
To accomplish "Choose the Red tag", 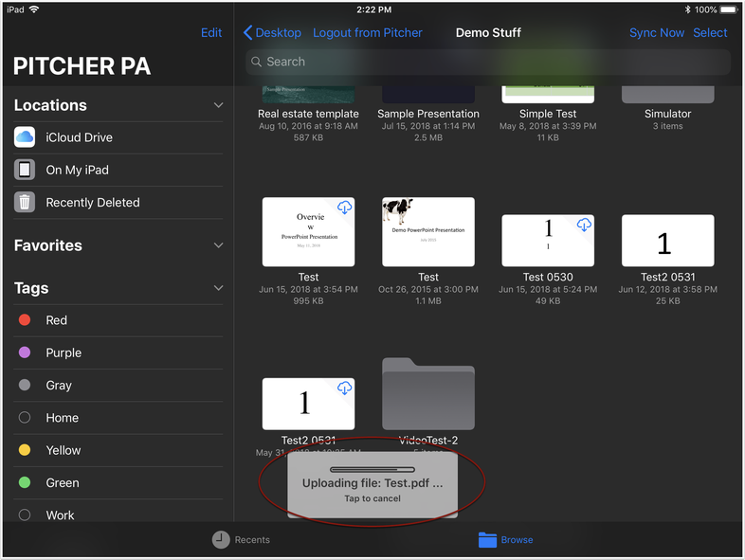I will (56, 320).
